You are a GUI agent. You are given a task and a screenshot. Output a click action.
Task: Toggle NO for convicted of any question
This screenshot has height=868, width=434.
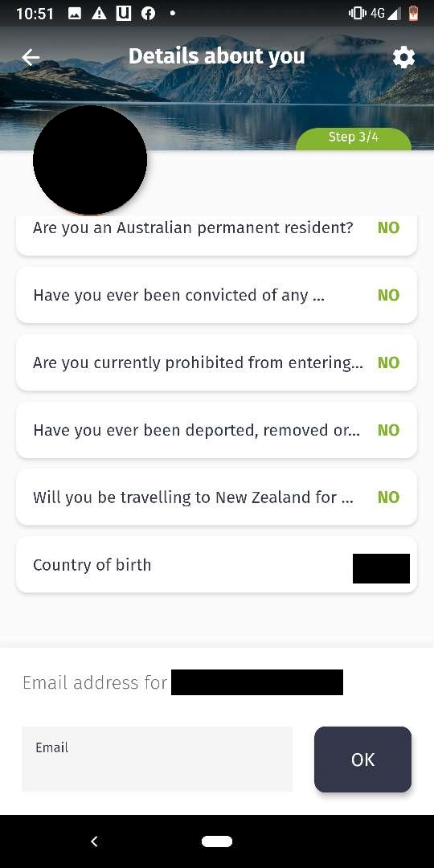tap(388, 295)
